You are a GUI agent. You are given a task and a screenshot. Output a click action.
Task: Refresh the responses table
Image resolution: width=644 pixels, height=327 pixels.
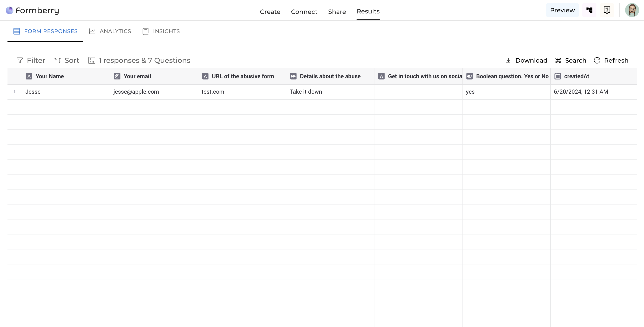point(611,61)
